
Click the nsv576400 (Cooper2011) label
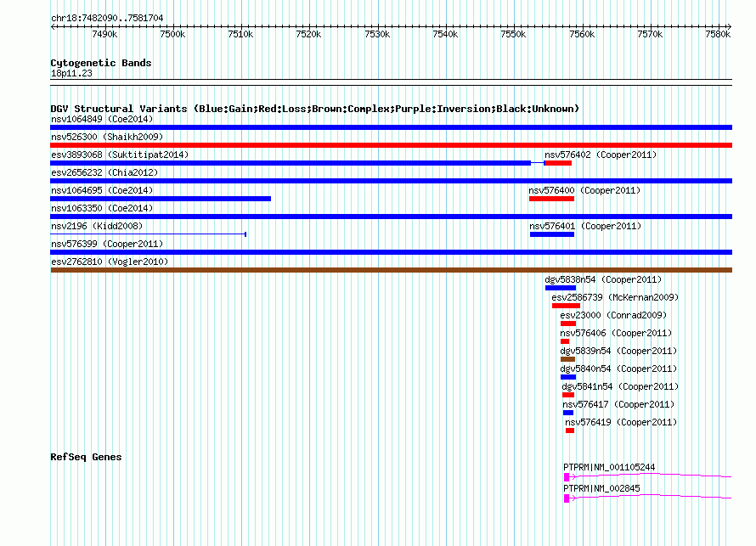click(x=585, y=190)
